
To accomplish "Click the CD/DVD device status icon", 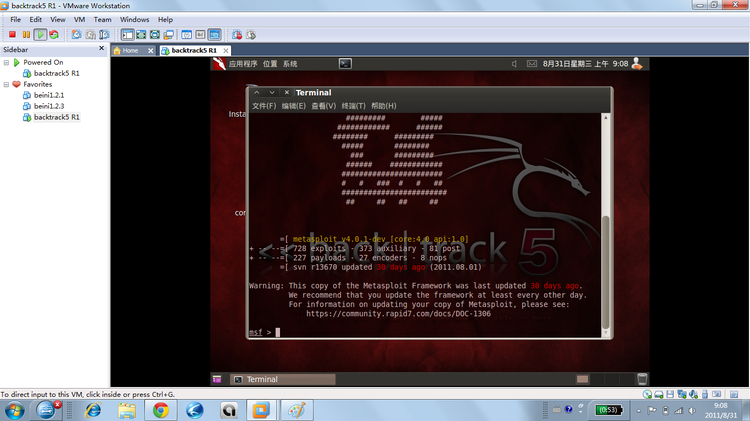I will [x=647, y=394].
